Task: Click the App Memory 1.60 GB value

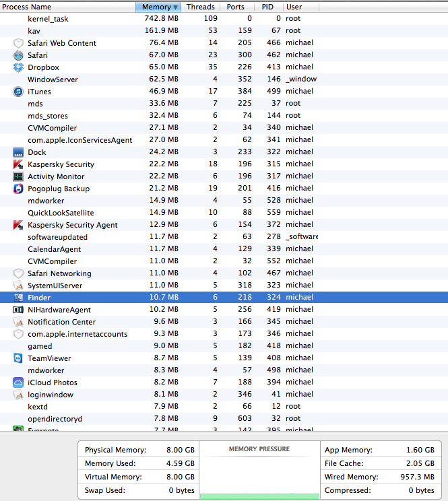Action: [x=420, y=450]
